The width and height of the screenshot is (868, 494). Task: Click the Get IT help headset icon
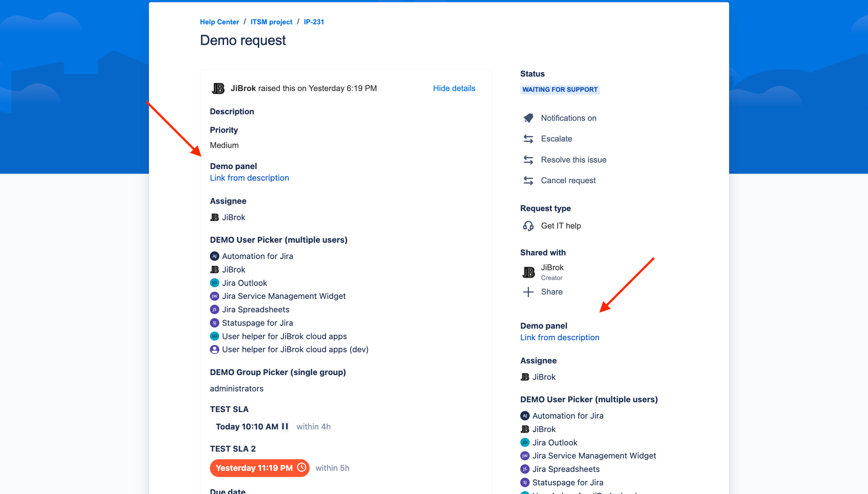coord(528,226)
